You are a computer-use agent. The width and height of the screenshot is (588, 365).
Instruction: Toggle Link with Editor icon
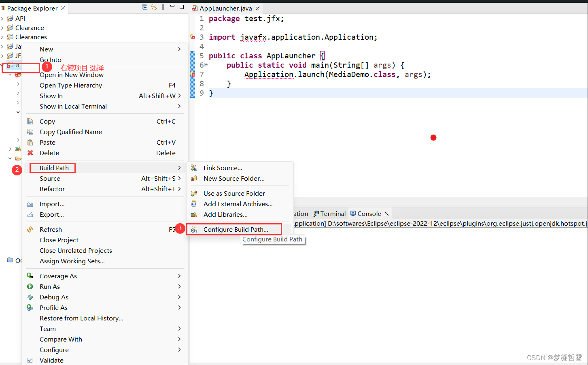154,7
